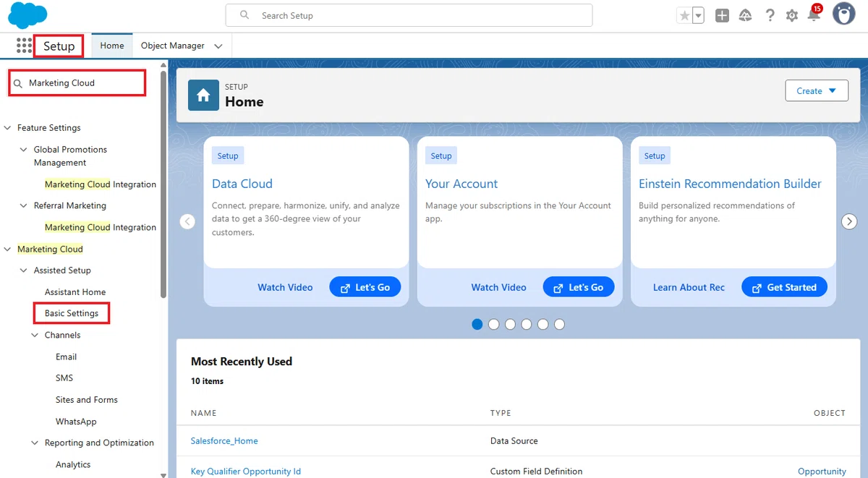Switch to the Home tab
This screenshot has height=478, width=868.
click(x=112, y=46)
